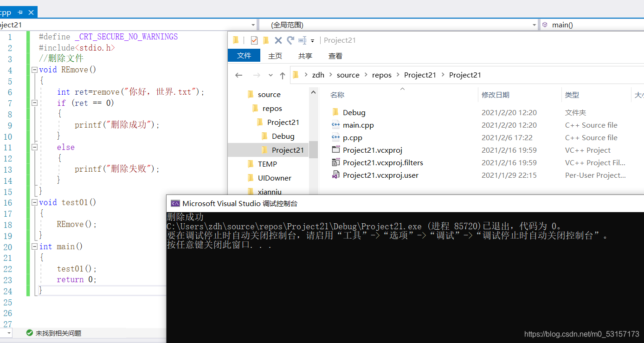Open the 文件 tab in Explorer ribbon
Viewport: 644px width, 343px height.
coord(244,56)
